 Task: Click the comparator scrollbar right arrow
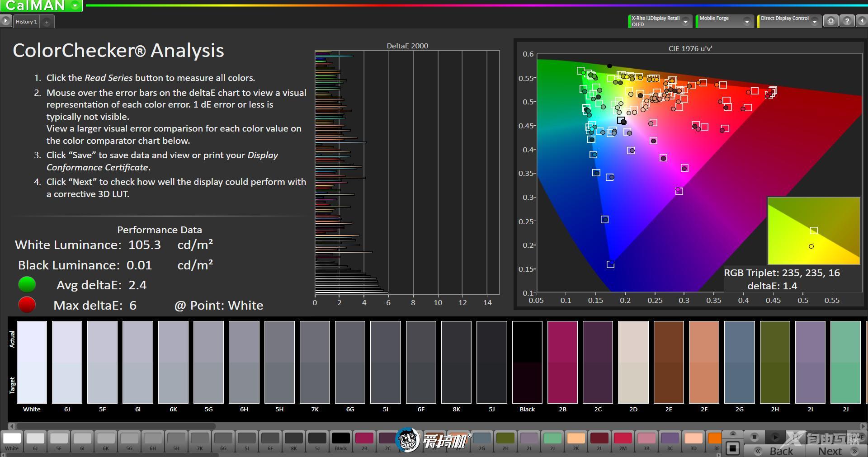[864, 426]
